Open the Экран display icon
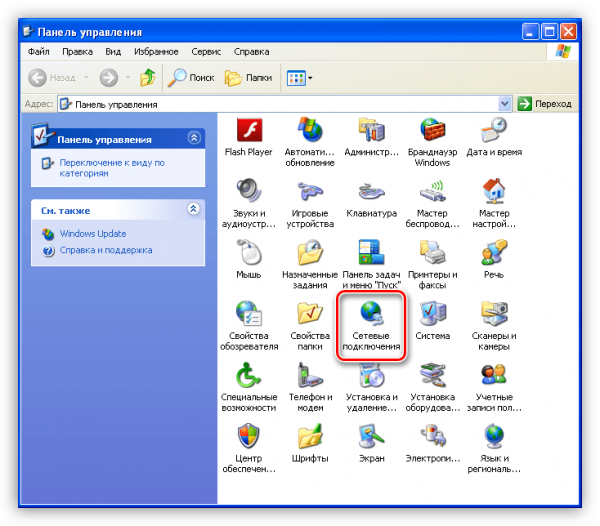 371,436
